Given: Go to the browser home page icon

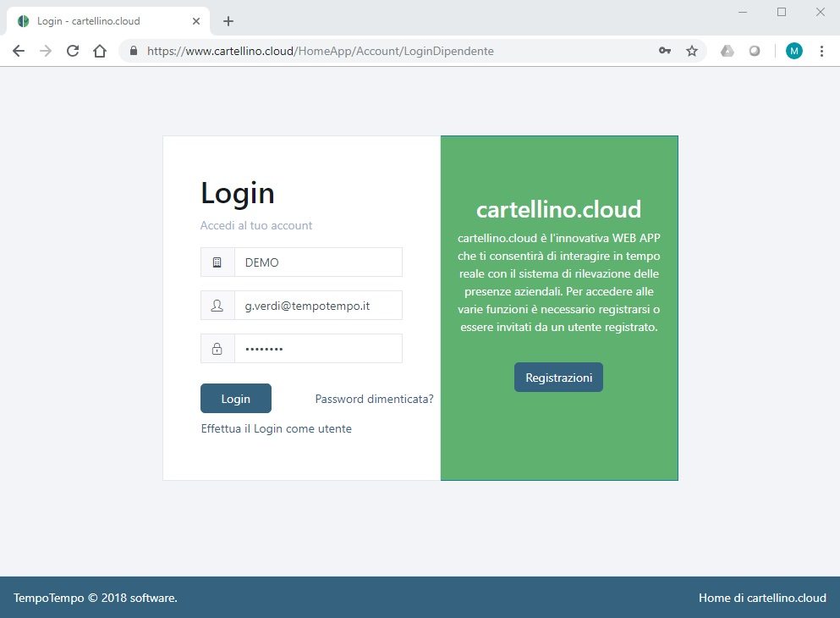Looking at the screenshot, I should click(100, 51).
